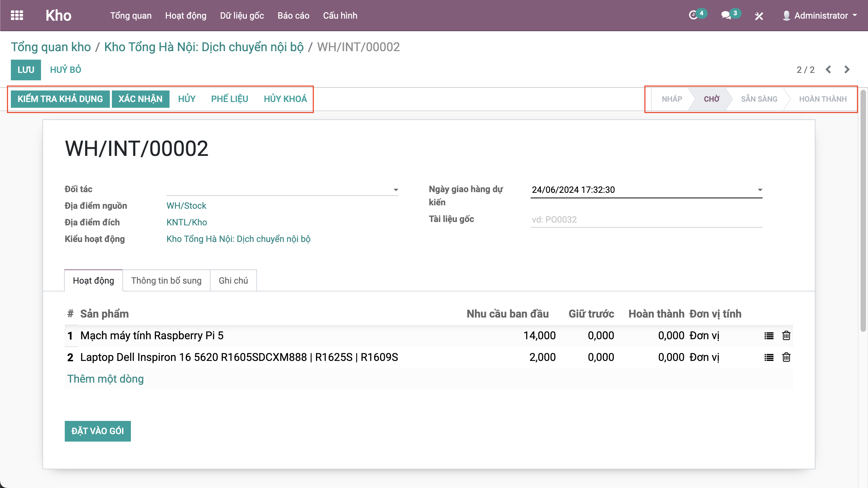Click Thêm một dòng link
This screenshot has height=488, width=868.
[105, 379]
